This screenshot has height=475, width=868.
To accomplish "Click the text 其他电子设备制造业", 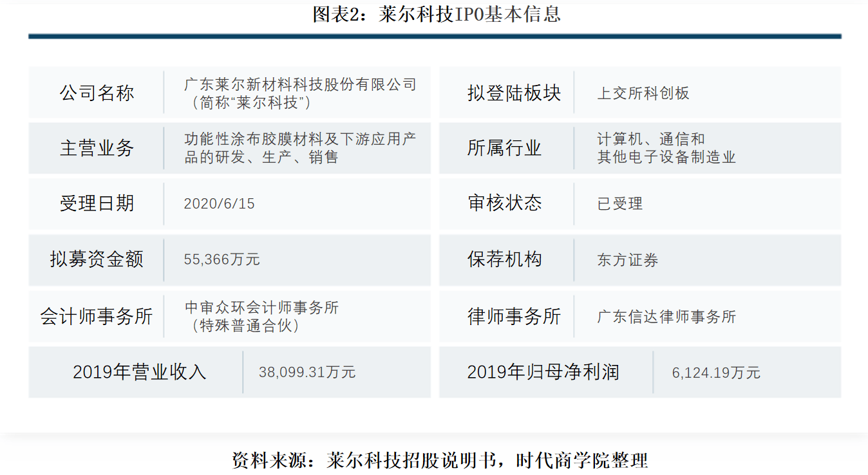I will coord(666,157).
